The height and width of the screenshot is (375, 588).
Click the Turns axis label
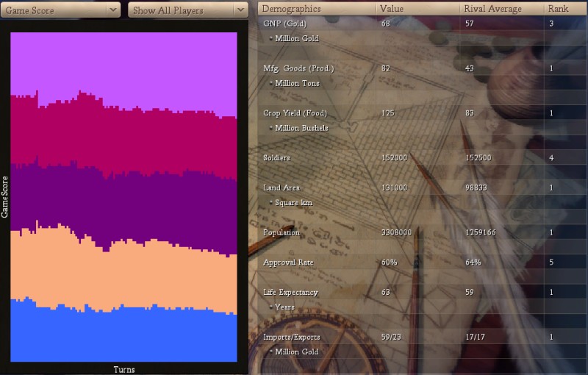(x=124, y=370)
